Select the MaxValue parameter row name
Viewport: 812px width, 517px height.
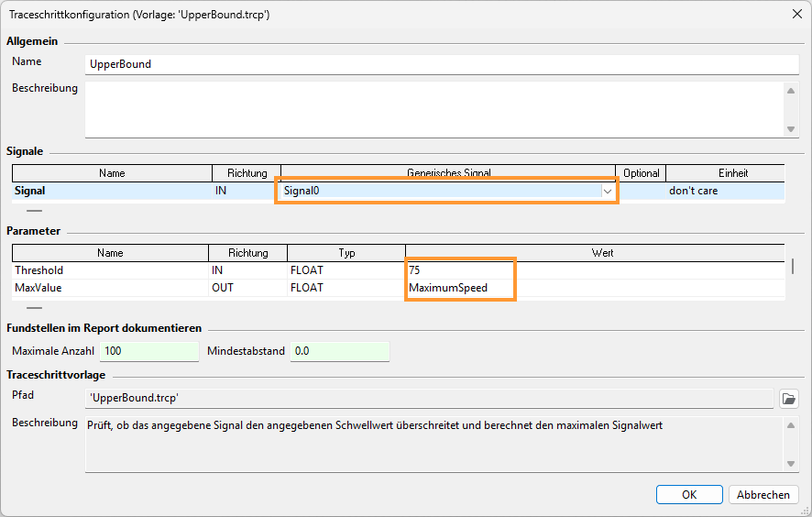[110, 288]
